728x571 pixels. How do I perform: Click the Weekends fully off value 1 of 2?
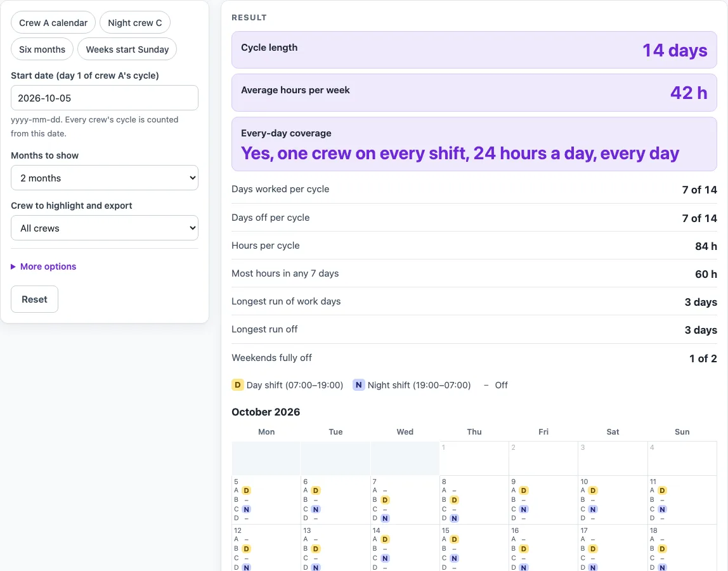[703, 358]
